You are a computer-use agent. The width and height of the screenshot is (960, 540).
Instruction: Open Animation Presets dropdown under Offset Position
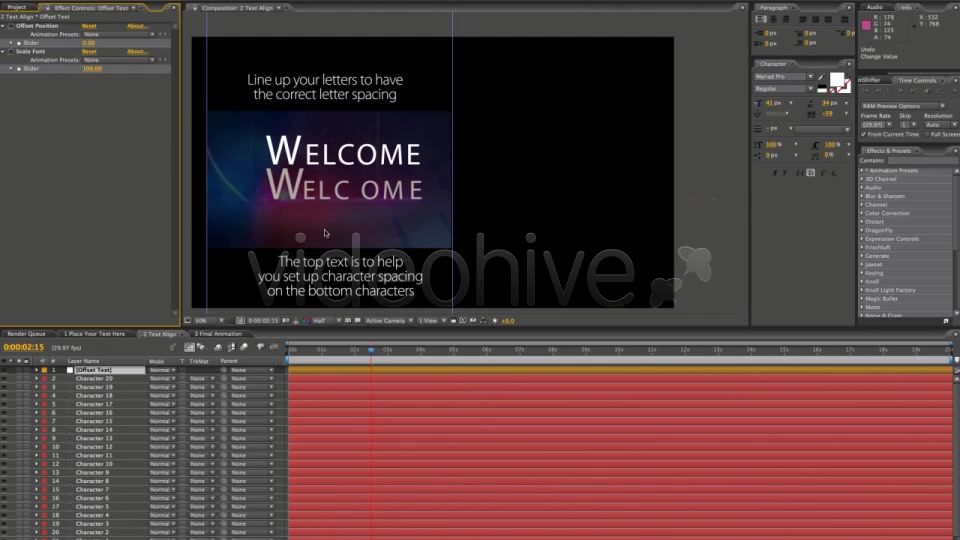[119, 35]
